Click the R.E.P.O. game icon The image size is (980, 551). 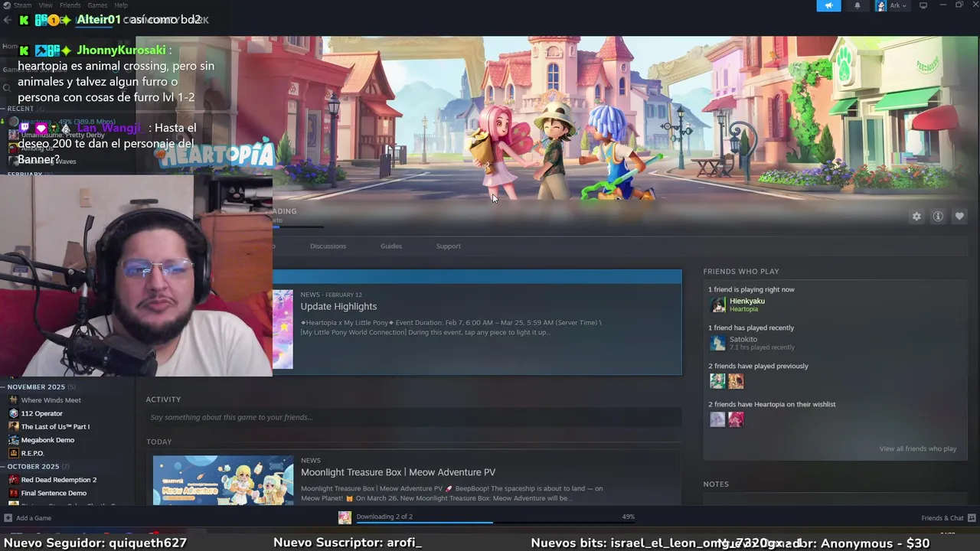click(x=14, y=453)
